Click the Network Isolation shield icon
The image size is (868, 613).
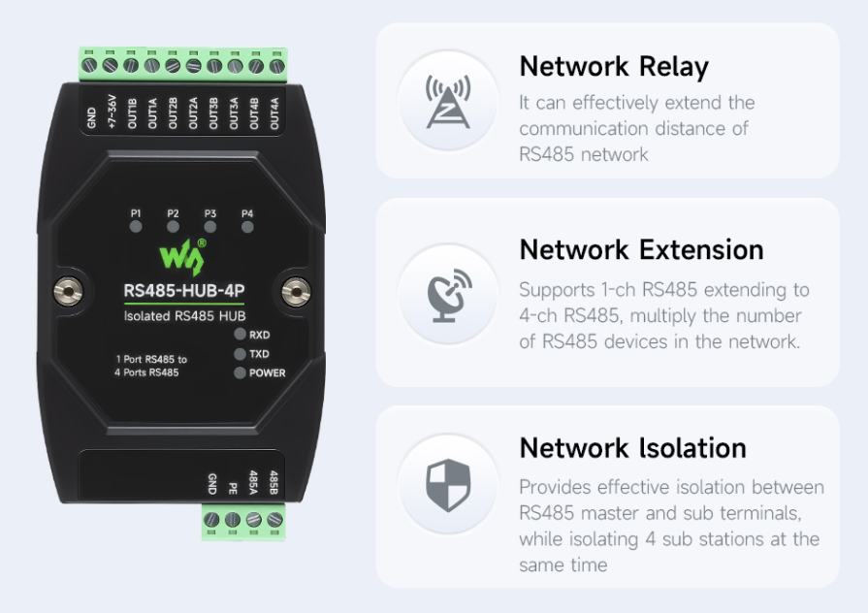(448, 485)
